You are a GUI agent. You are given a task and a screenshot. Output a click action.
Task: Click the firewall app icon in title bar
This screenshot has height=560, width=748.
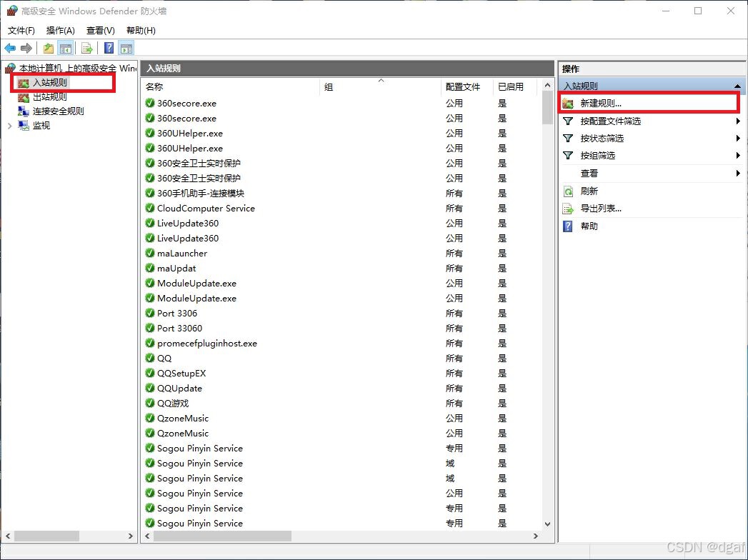[x=11, y=11]
